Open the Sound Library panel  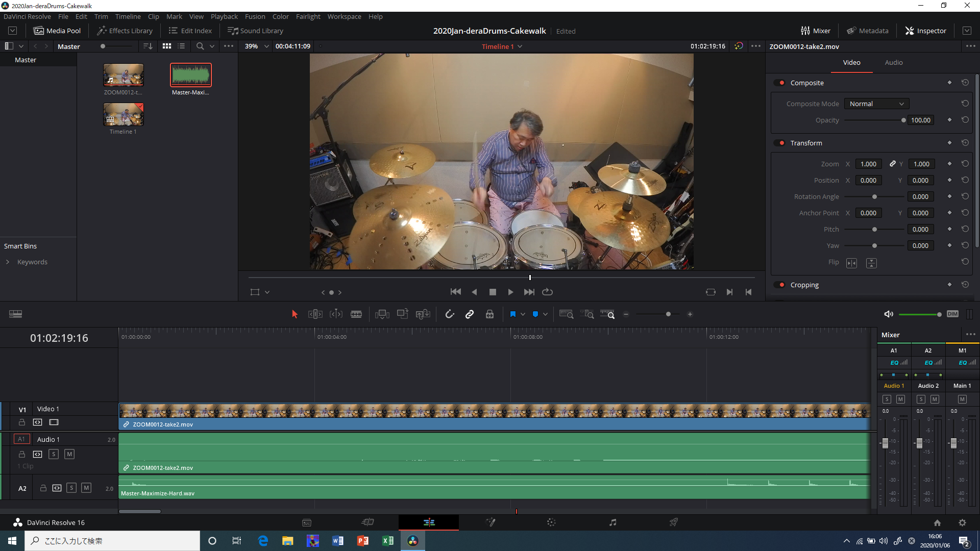[x=255, y=31]
